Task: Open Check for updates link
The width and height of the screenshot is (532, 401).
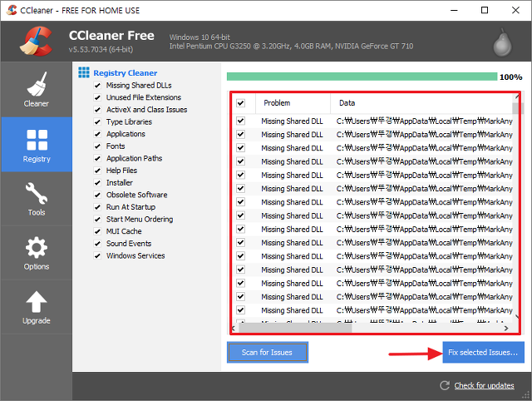Action: click(484, 386)
